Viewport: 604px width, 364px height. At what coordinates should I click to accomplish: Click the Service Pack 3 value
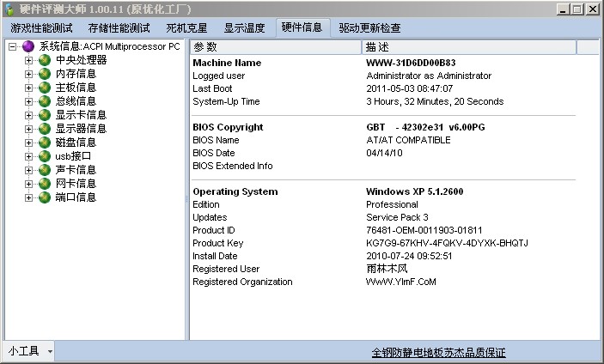(397, 217)
